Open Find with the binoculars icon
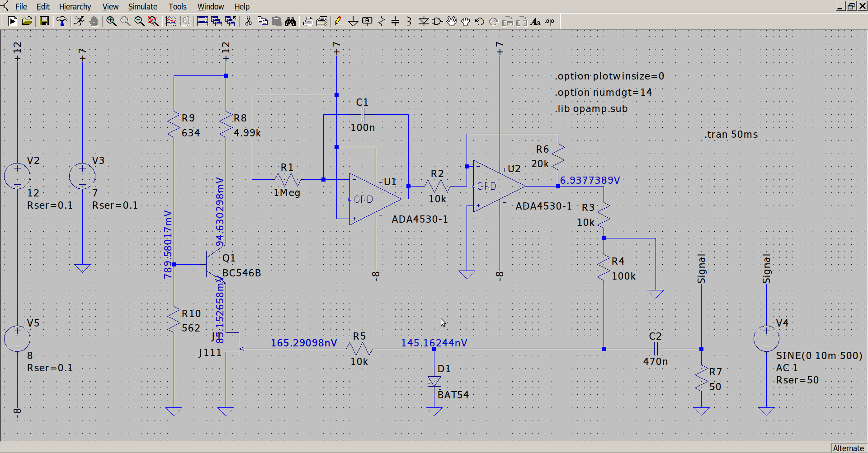This screenshot has width=868, height=453. (290, 21)
